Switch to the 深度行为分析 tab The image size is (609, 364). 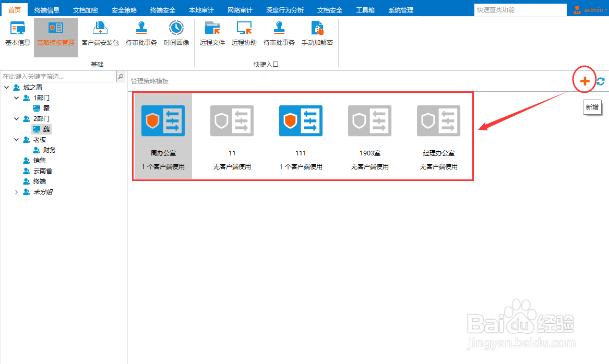tap(285, 10)
